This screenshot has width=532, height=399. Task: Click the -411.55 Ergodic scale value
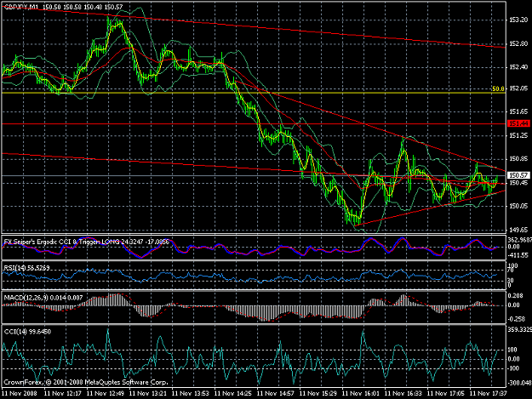[x=518, y=255]
